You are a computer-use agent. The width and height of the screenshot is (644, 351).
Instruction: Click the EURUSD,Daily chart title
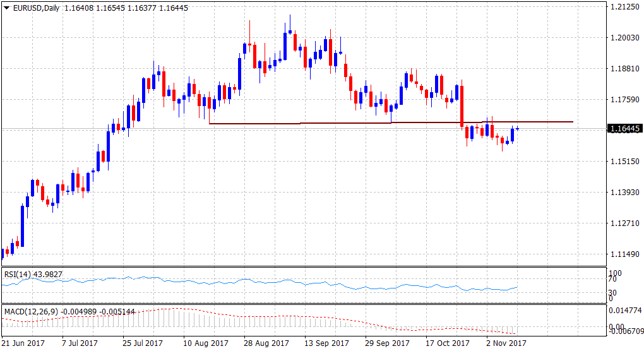pos(36,8)
